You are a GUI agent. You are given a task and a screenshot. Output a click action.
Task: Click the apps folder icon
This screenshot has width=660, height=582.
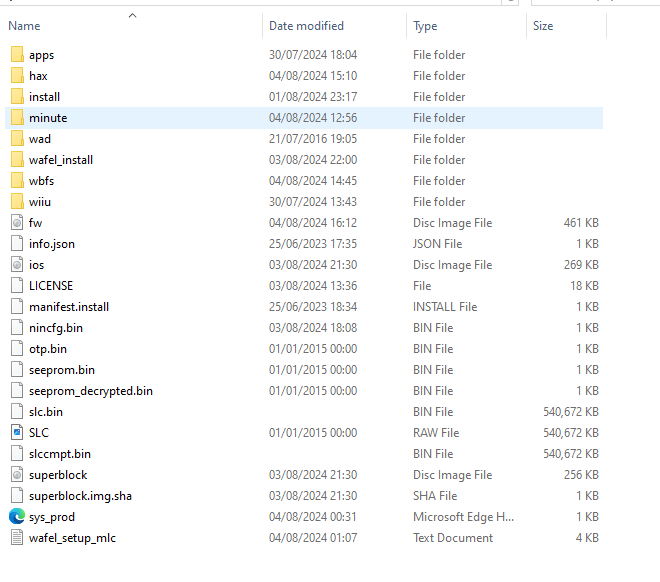pyautogui.click(x=17, y=55)
